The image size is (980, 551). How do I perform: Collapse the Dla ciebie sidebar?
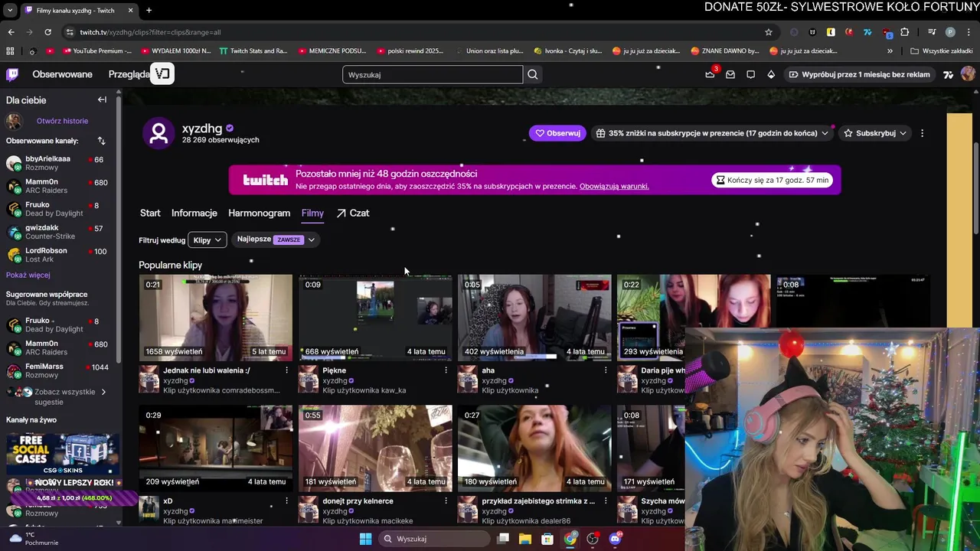(x=102, y=99)
